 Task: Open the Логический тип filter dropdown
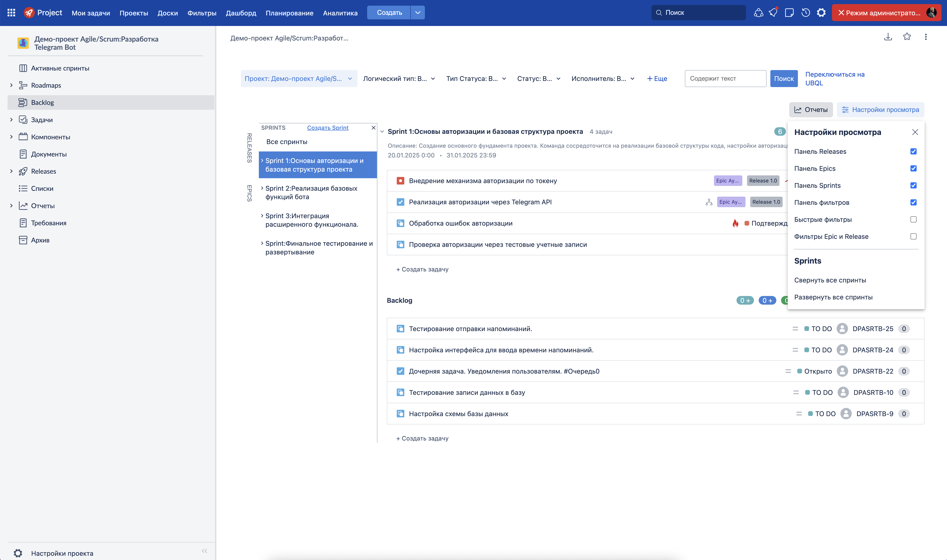(399, 79)
